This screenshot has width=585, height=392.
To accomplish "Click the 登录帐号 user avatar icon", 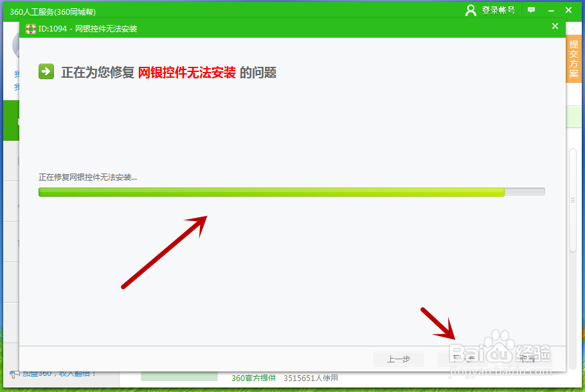I will 471,10.
